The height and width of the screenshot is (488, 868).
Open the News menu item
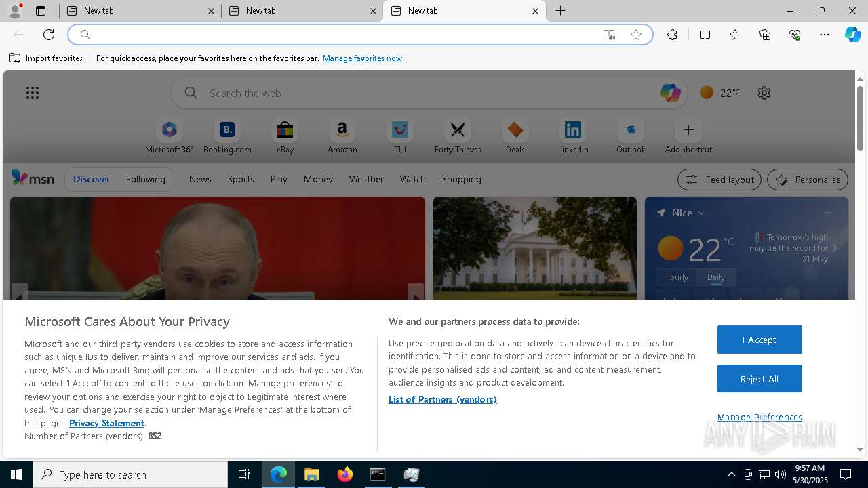(200, 179)
